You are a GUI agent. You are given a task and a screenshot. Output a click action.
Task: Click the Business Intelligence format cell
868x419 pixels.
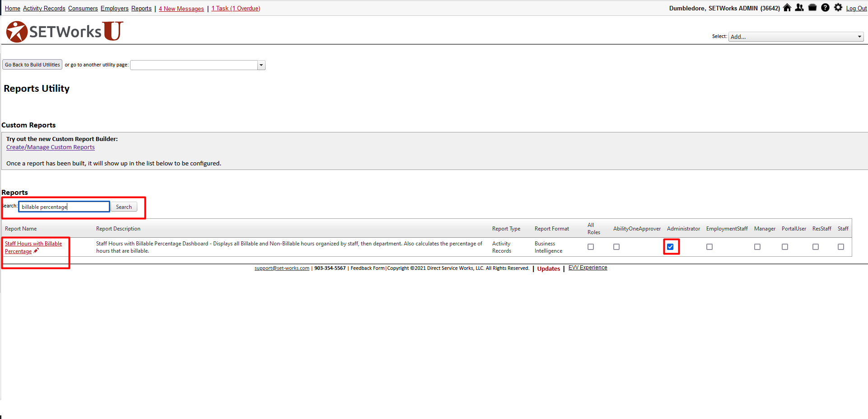coord(548,247)
